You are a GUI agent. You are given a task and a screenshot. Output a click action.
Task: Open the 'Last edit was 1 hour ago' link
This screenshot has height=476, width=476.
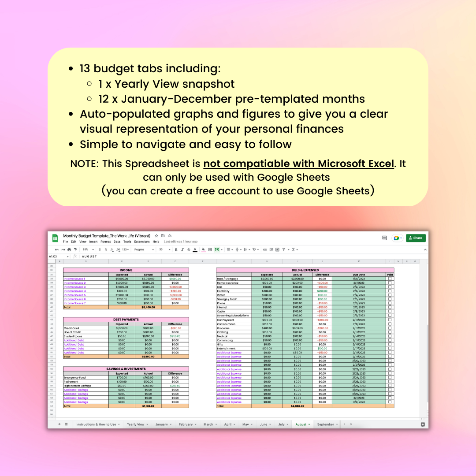coord(181,242)
